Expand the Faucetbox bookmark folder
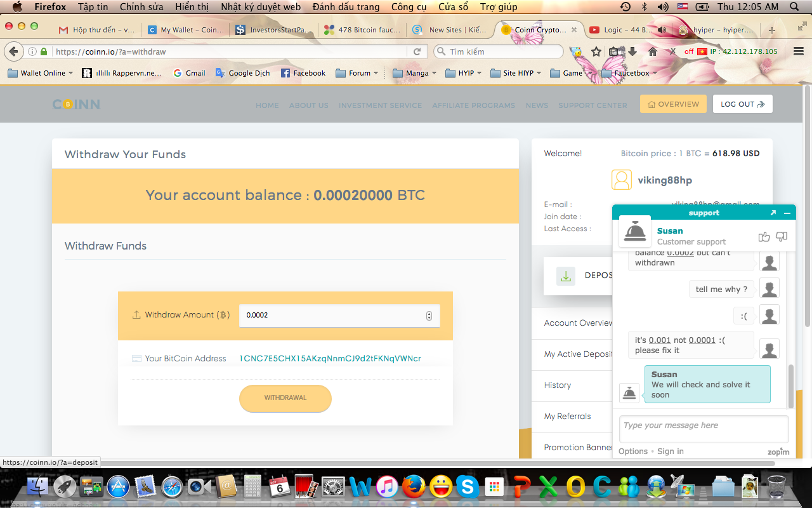812x508 pixels. coord(629,73)
